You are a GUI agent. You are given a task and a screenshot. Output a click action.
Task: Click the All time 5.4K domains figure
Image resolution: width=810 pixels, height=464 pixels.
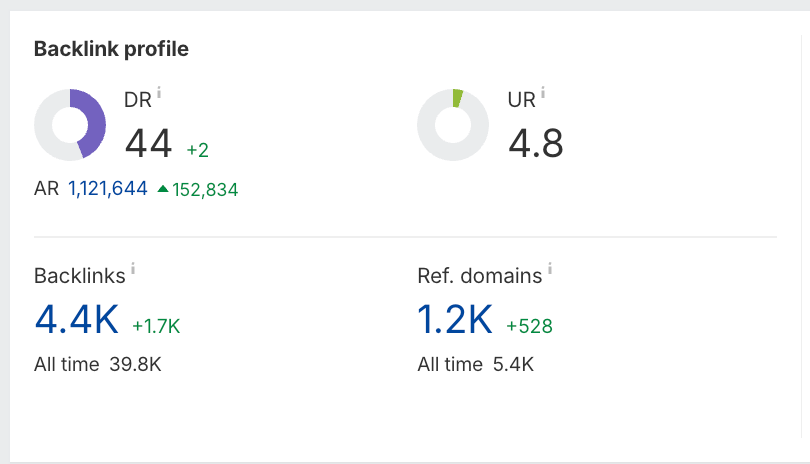coord(475,364)
